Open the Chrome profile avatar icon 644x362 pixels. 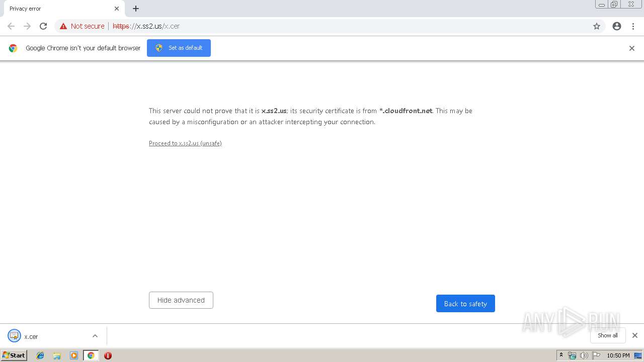pos(617,26)
